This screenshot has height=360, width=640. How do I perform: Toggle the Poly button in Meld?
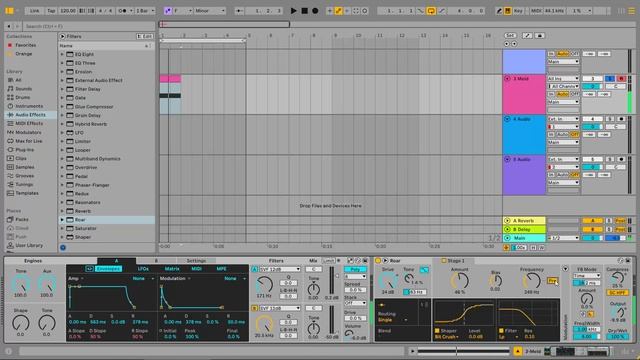pos(355,269)
